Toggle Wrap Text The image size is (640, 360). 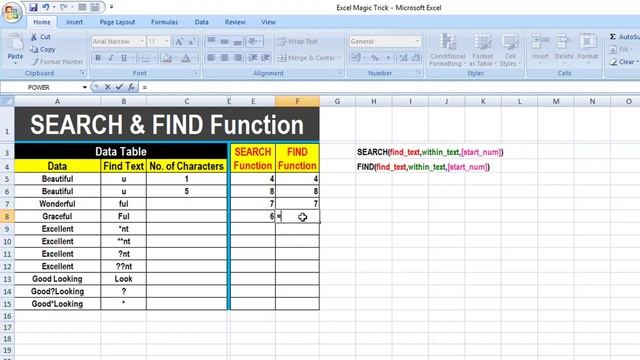point(297,42)
